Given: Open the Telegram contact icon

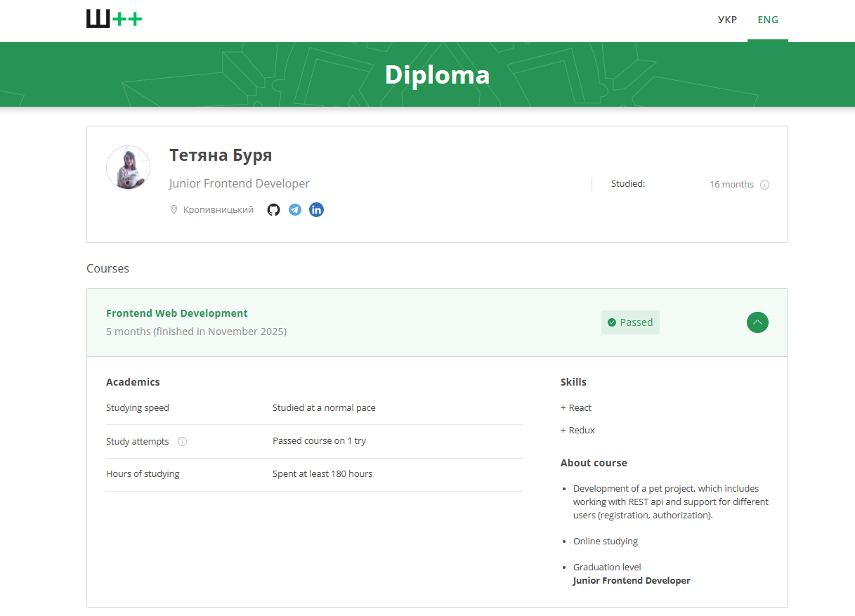Looking at the screenshot, I should click(295, 210).
